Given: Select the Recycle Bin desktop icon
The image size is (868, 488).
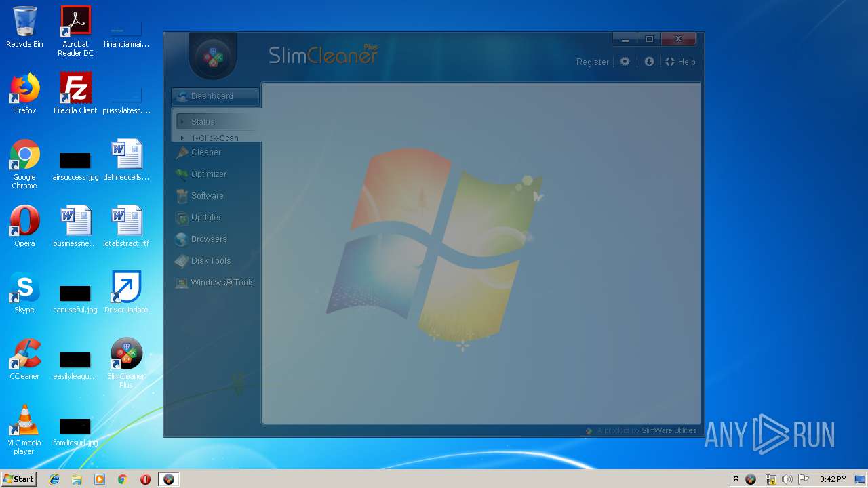Looking at the screenshot, I should point(24,27).
